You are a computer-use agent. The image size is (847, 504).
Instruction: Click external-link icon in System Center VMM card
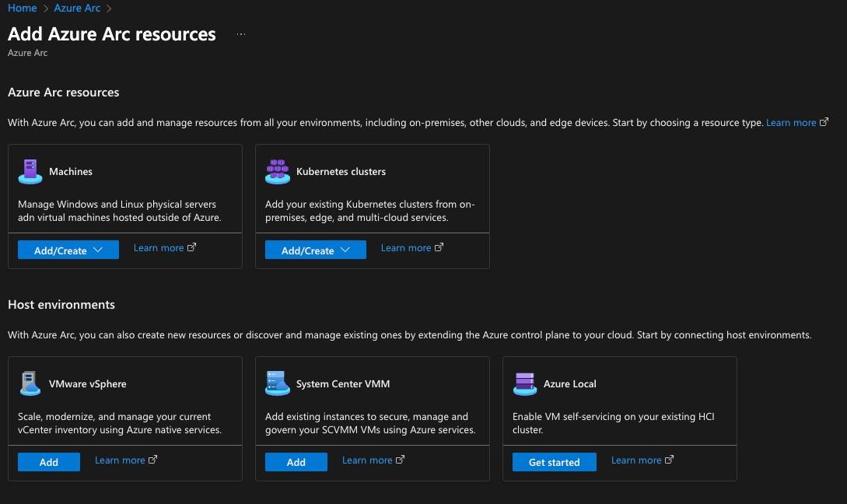coord(401,460)
